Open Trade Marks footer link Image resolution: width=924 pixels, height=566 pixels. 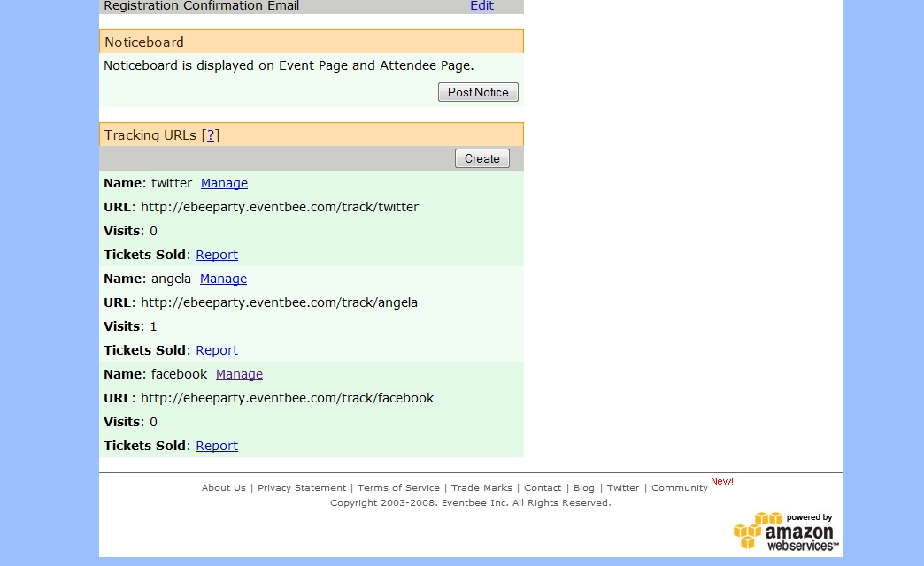pyautogui.click(x=481, y=487)
